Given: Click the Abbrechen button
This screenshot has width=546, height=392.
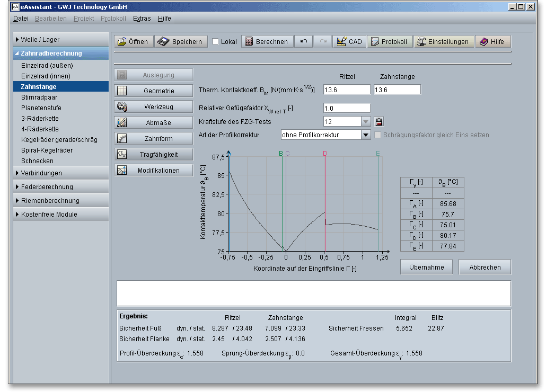Looking at the screenshot, I should [485, 267].
